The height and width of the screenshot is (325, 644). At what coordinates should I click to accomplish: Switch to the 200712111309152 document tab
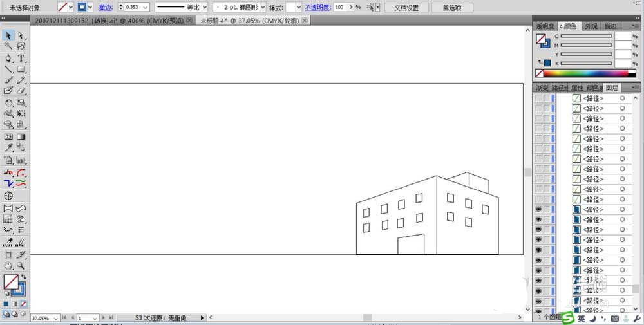[110, 21]
